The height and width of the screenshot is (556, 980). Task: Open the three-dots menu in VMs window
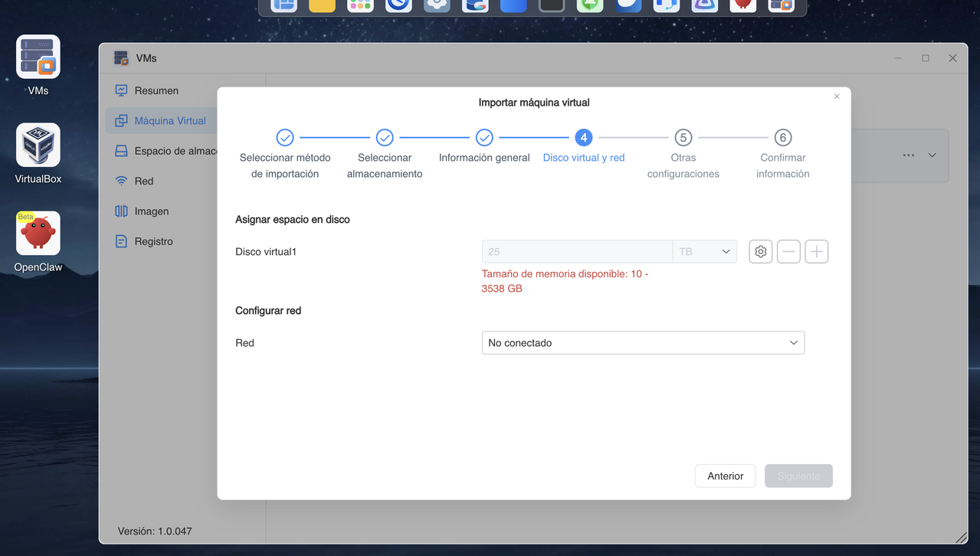[909, 155]
